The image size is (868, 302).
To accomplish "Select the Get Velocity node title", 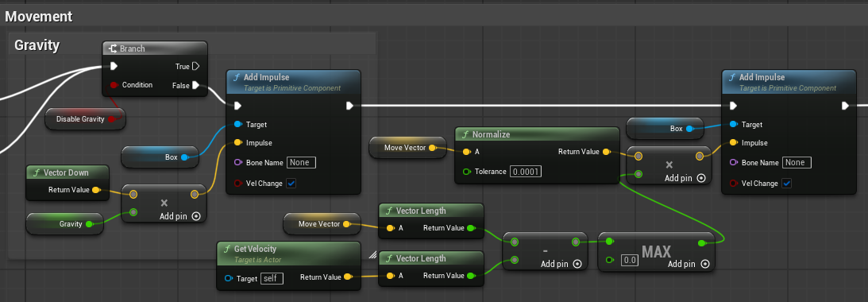I will 255,249.
